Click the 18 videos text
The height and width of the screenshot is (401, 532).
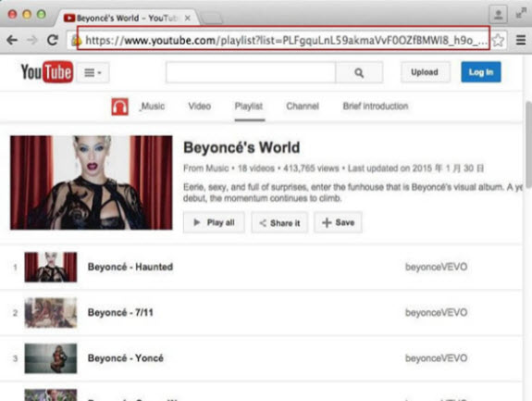tap(255, 169)
